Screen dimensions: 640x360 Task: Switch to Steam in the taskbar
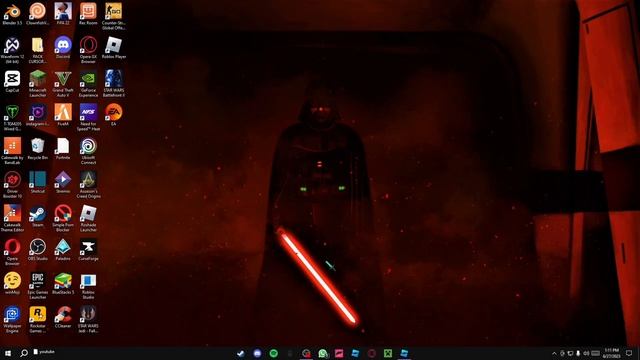[x=241, y=353]
